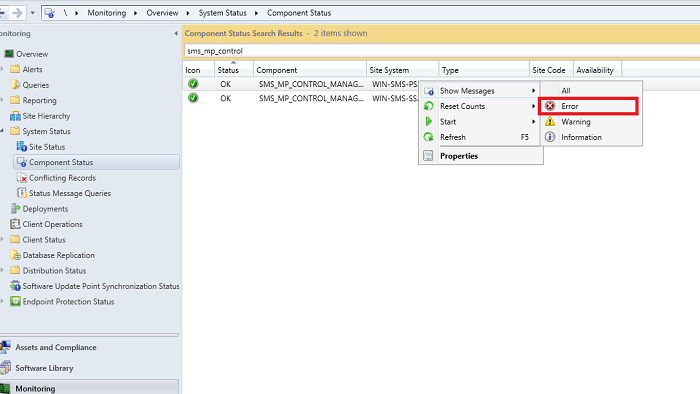
Task: Switch to Software Library workspace
Action: point(44,368)
